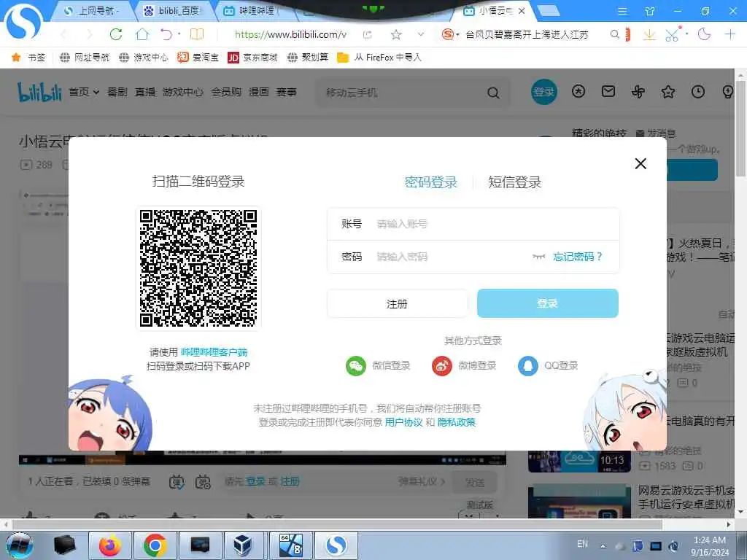Screen dimensions: 747x560
Task: Open screenshot scissors tool icon
Action: (x=672, y=34)
